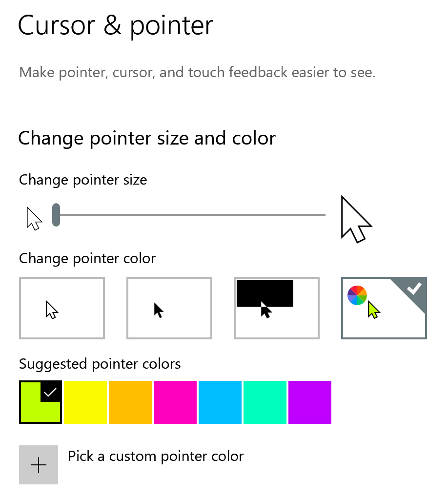Click the "Pick a custom pointer color" label
448x501 pixels.
pos(156,457)
